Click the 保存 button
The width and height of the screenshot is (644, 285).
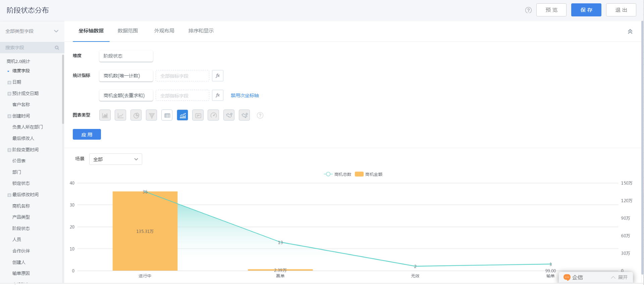[586, 10]
